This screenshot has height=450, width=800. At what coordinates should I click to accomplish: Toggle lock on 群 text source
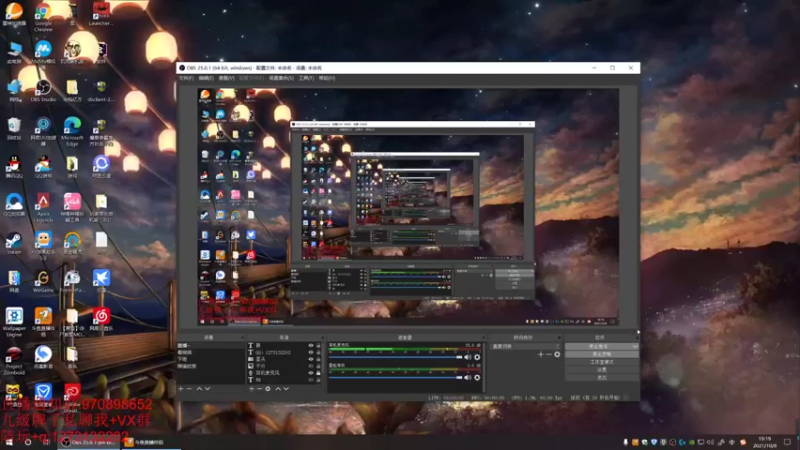coord(318,345)
